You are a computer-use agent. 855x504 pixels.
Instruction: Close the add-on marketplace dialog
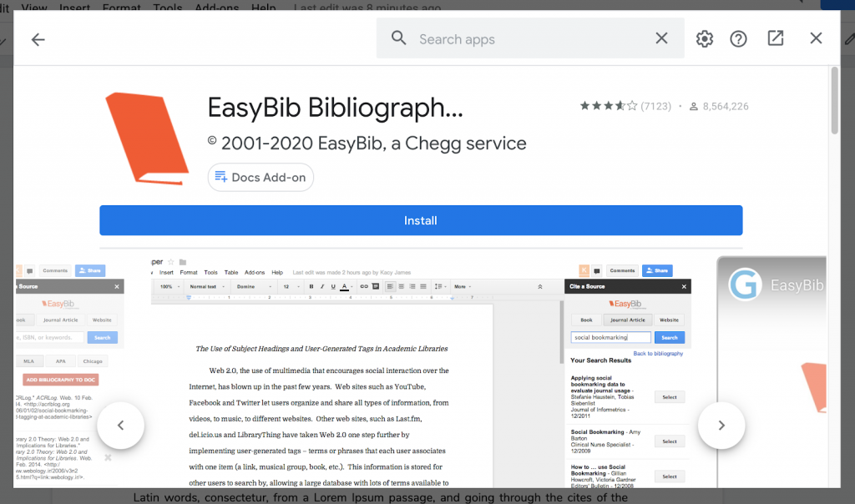point(816,38)
